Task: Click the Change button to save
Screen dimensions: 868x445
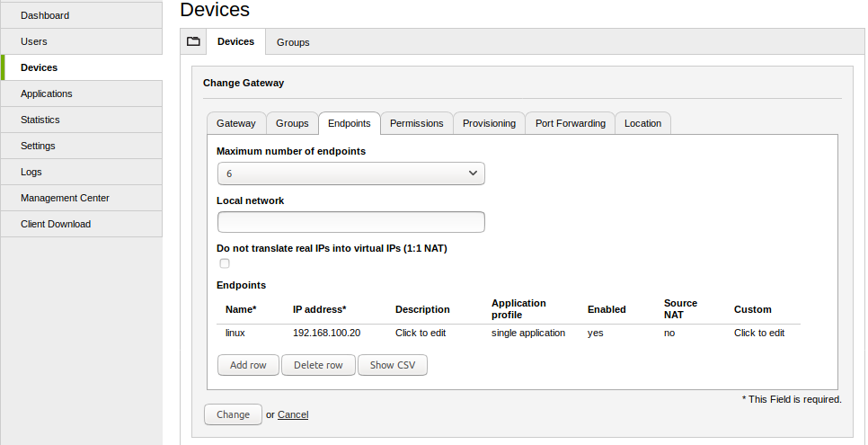Action: point(233,414)
